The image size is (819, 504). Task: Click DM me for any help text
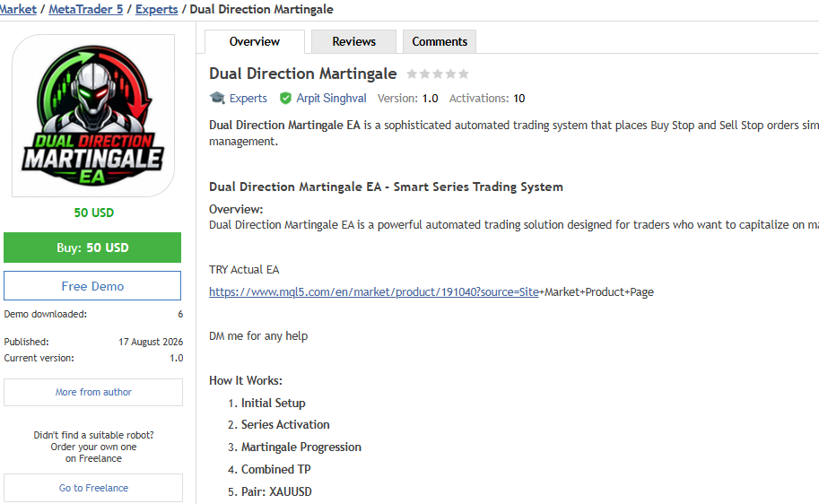258,335
